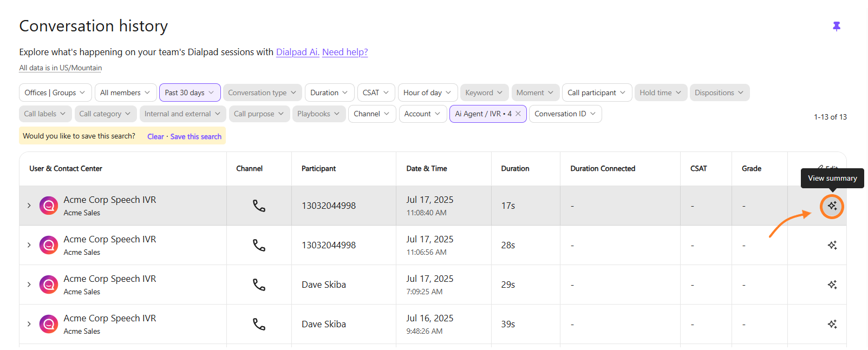Open CSAT filter dropdown
Image resolution: width=868 pixels, height=350 pixels.
pyautogui.click(x=376, y=93)
